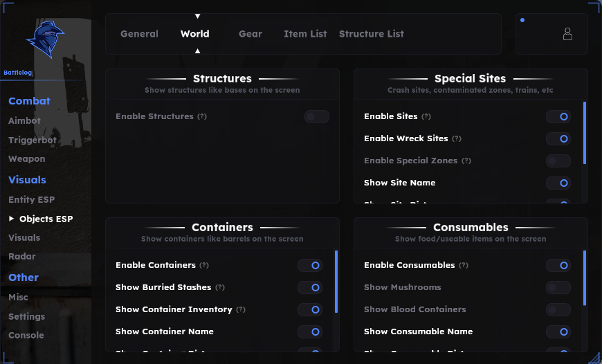Image resolution: width=602 pixels, height=364 pixels.
Task: Open Entity ESP in the sidebar
Action: pos(31,200)
